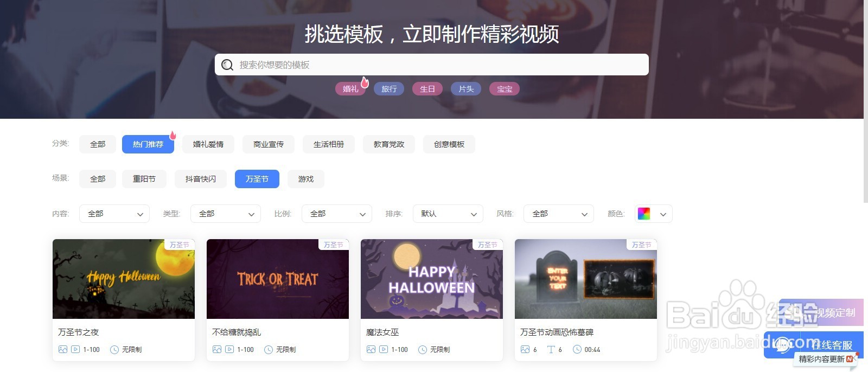The width and height of the screenshot is (868, 372).
Task: Open the 比例 dropdown
Action: [337, 214]
